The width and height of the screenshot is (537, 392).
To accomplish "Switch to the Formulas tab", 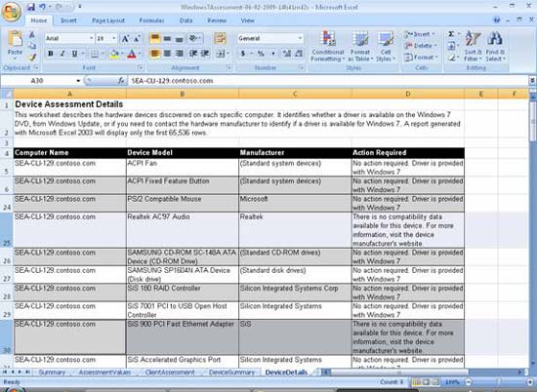I will pos(151,20).
